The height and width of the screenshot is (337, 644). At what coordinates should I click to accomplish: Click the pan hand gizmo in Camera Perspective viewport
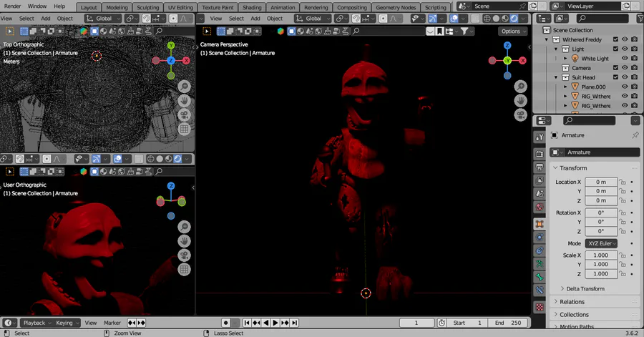[x=520, y=101]
